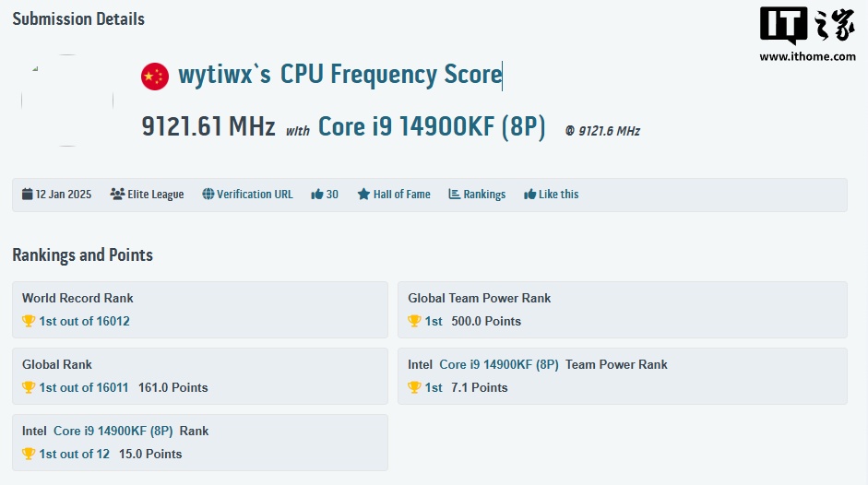
Task: Click the user avatar image placeholder
Action: [x=67, y=101]
